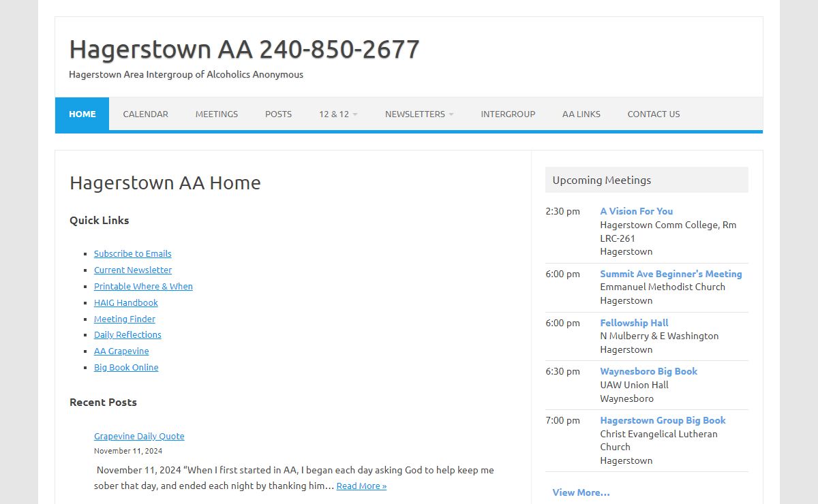Open the A Vision For You meeting

tap(637, 211)
